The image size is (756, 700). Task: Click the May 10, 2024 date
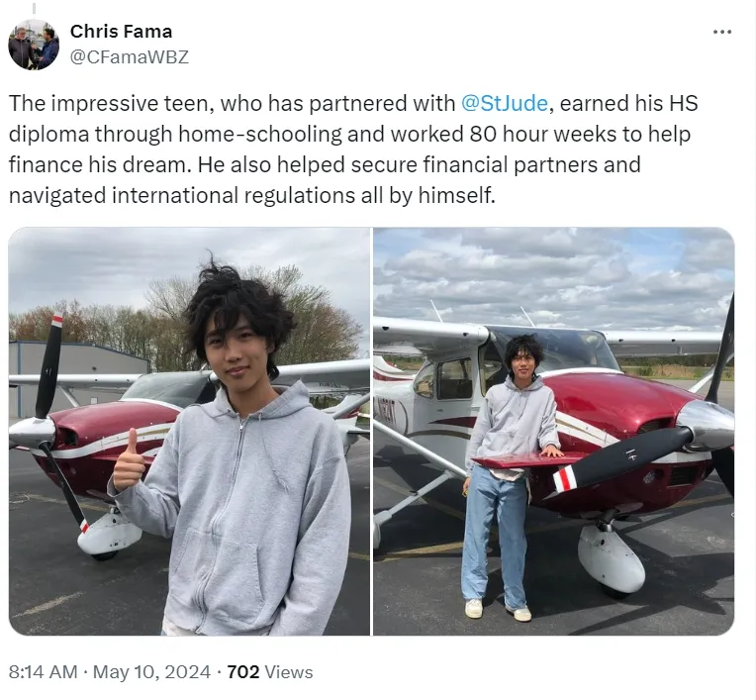tap(151, 672)
